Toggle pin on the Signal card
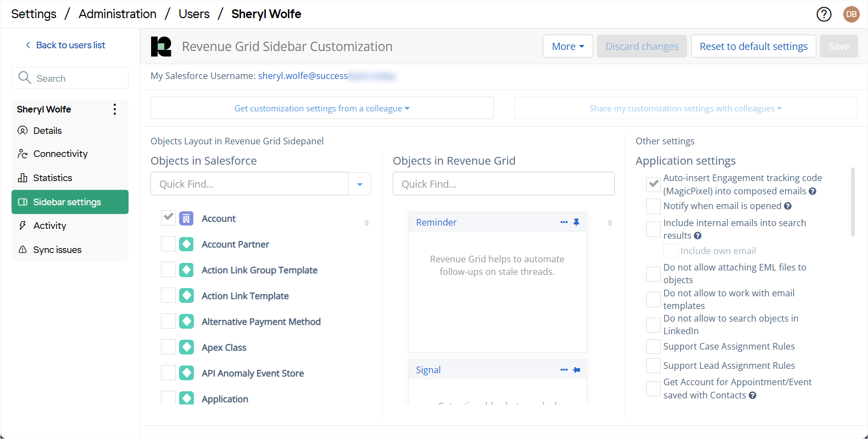Image resolution: width=868 pixels, height=439 pixels. point(576,370)
